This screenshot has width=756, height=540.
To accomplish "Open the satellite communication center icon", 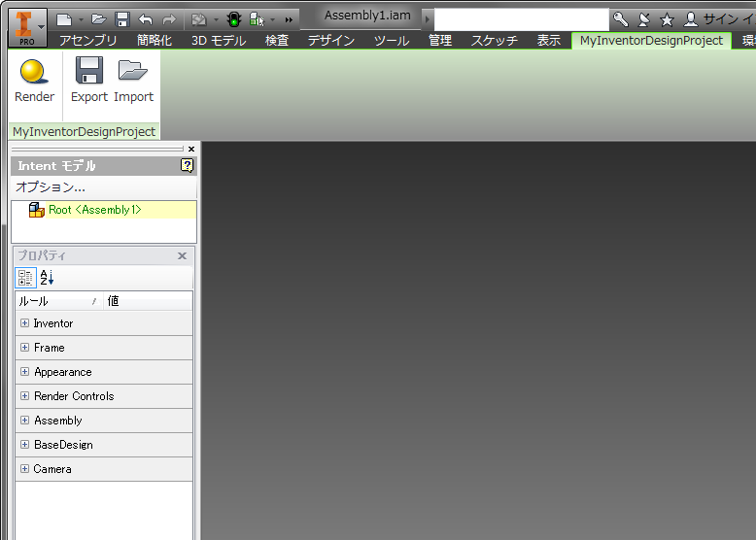I will pos(643,19).
